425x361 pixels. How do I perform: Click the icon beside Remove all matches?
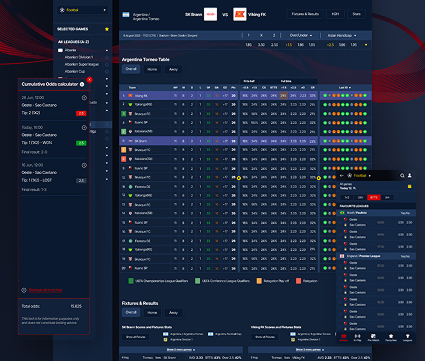[x=24, y=290]
